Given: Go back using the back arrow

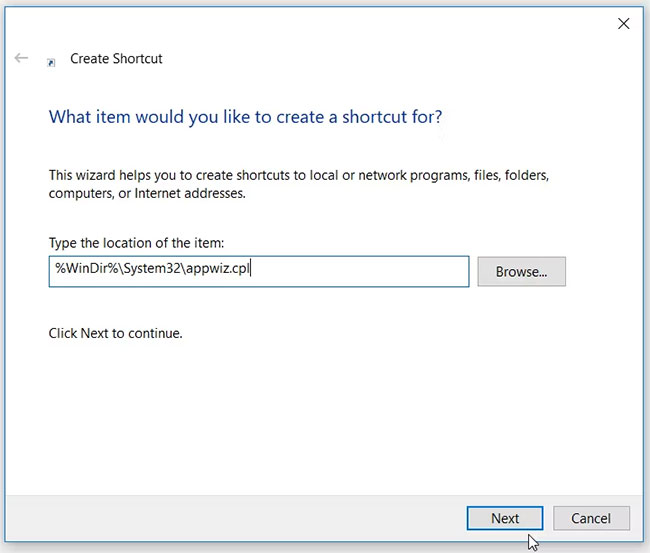Looking at the screenshot, I should (x=21, y=58).
